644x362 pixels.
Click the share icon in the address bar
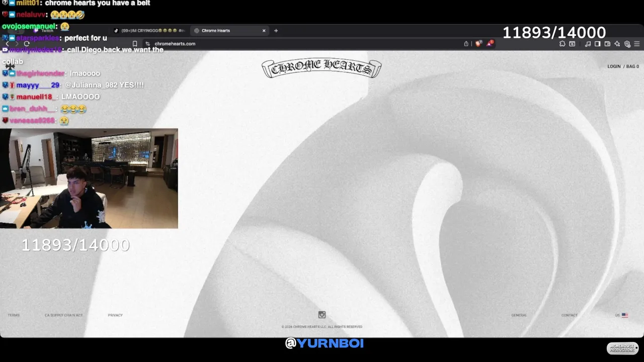(x=466, y=44)
